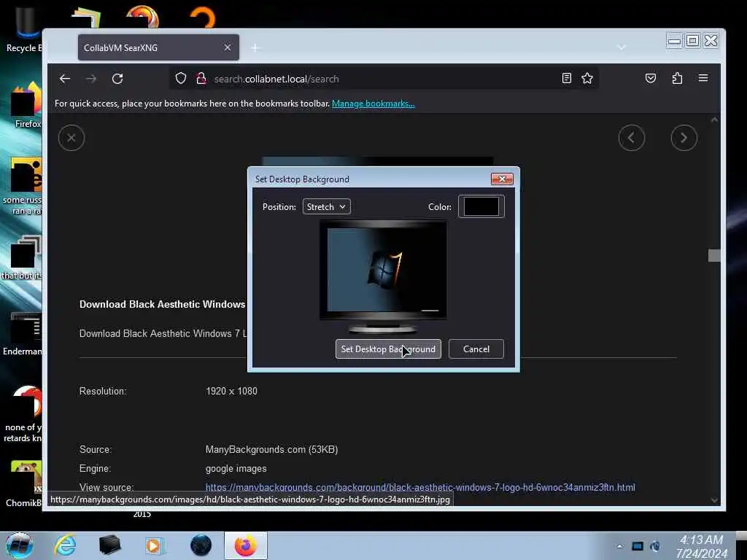
Task: Click the scrollbar down arrow on the page
Action: (x=714, y=500)
